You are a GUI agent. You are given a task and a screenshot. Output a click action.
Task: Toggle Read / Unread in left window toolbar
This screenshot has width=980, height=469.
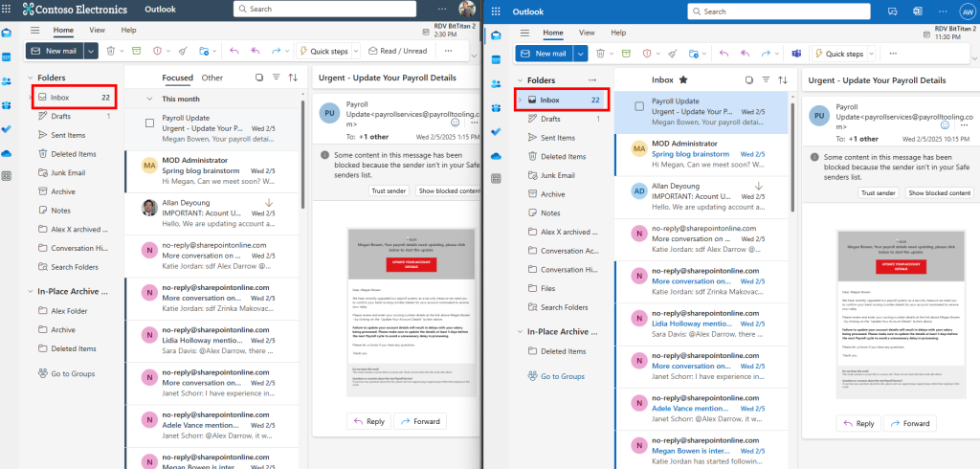(x=398, y=52)
